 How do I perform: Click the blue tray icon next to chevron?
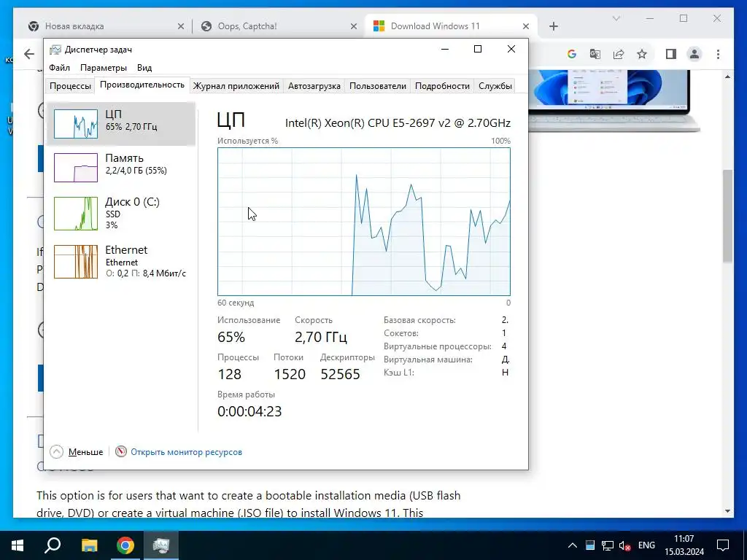click(590, 545)
